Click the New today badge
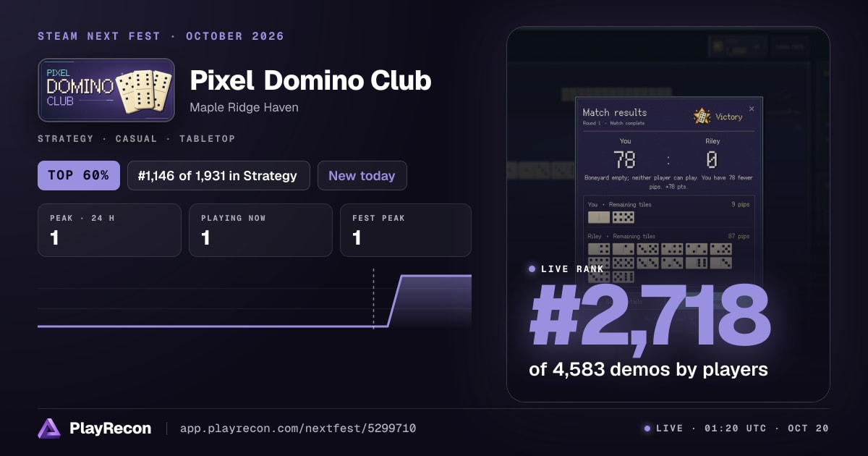Image resolution: width=868 pixels, height=456 pixels. 362,175
